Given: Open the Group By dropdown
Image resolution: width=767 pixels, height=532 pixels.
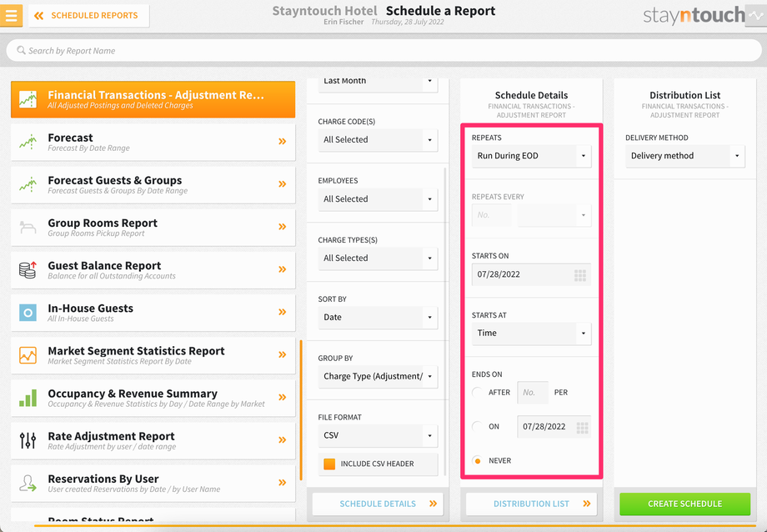Looking at the screenshot, I should click(x=378, y=377).
